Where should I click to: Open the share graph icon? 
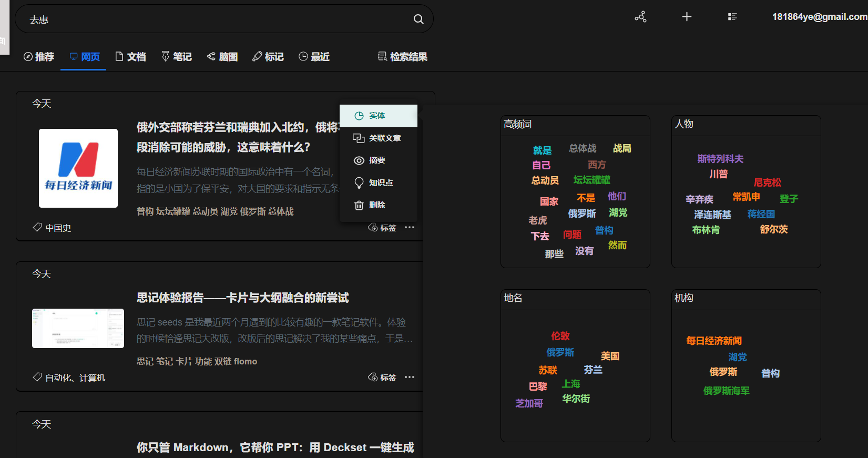[x=640, y=17]
